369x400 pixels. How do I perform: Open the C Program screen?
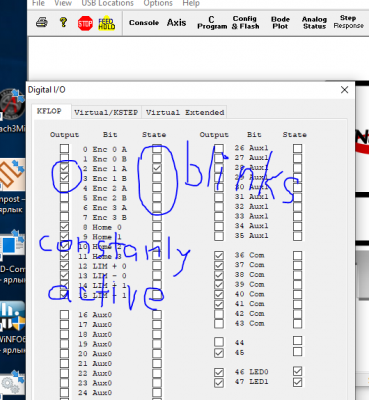tap(212, 23)
